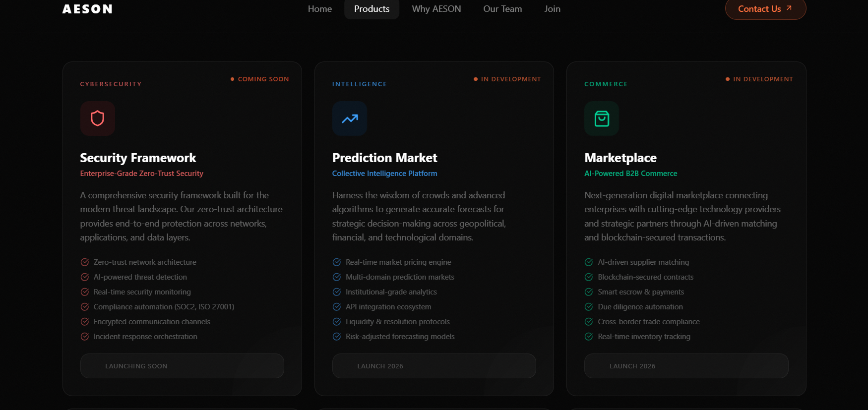Screen dimensions: 868x410
Task: Click checkmark icon beside Zero-trust network architecture
Action: [85, 262]
